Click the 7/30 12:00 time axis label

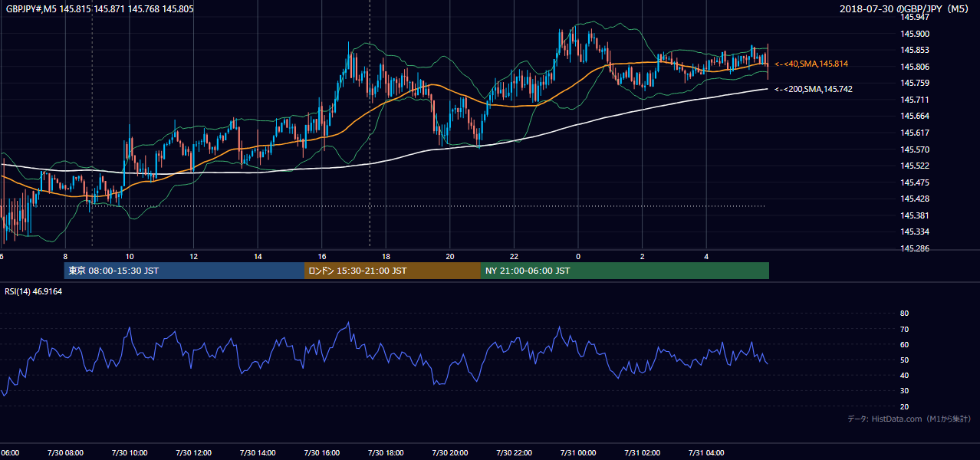tap(193, 452)
